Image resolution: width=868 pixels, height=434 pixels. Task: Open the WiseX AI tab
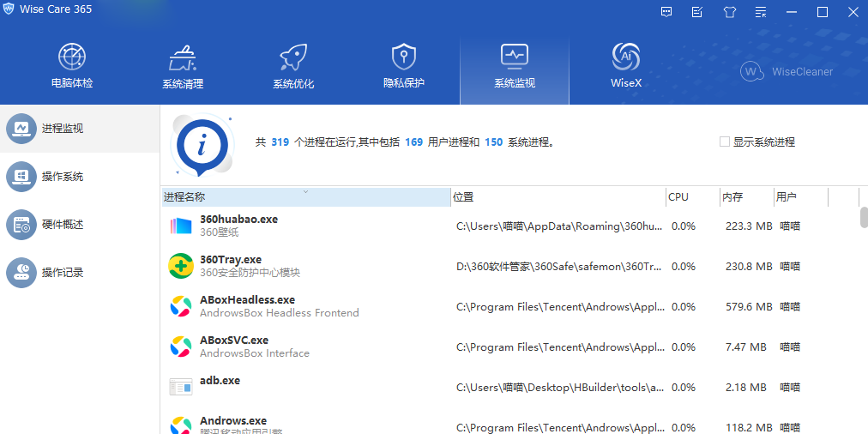tap(626, 67)
